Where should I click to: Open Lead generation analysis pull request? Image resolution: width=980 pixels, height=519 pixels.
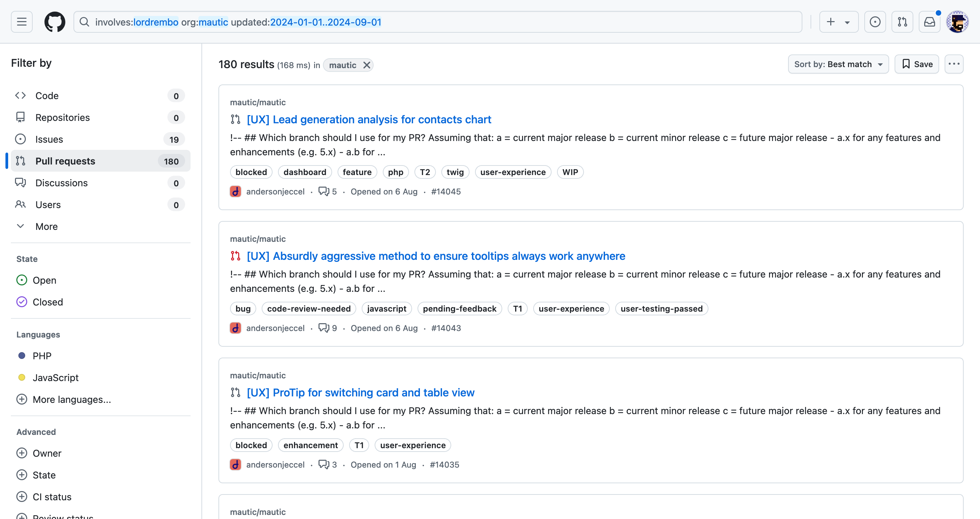[x=369, y=119]
